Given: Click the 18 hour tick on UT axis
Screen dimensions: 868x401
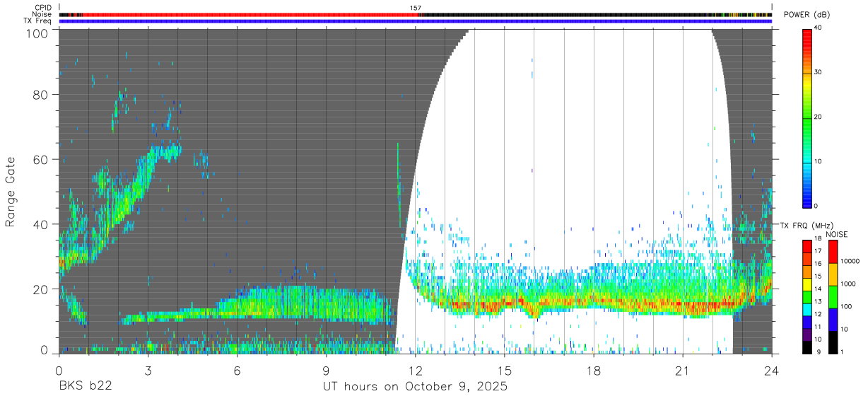Looking at the screenshot, I should point(594,370).
